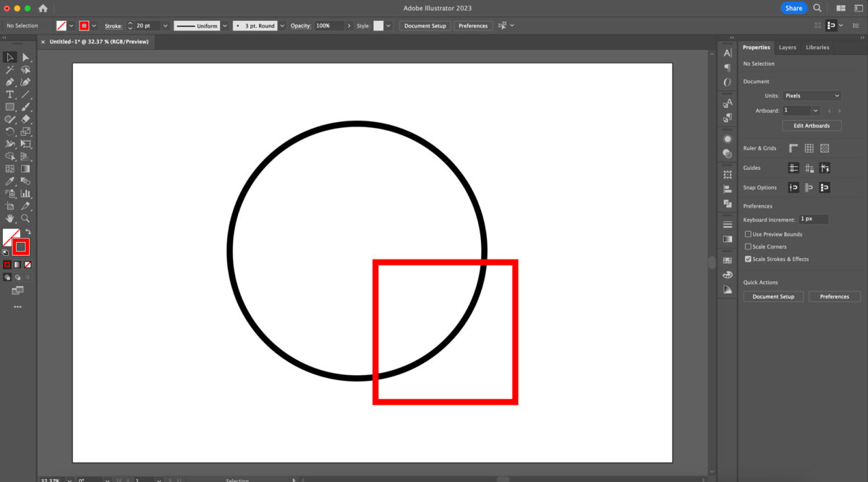Image resolution: width=868 pixels, height=482 pixels.
Task: Enable Use Preview Bounds
Action: [748, 233]
